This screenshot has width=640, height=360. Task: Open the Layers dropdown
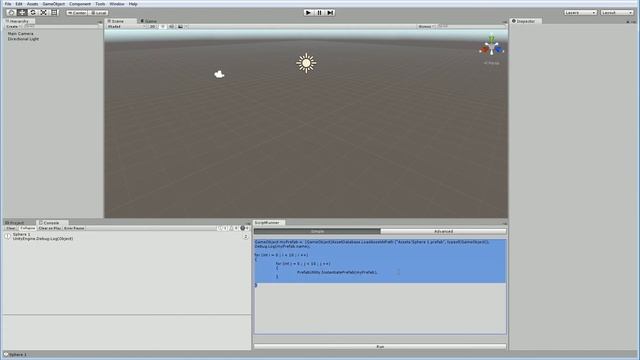580,13
